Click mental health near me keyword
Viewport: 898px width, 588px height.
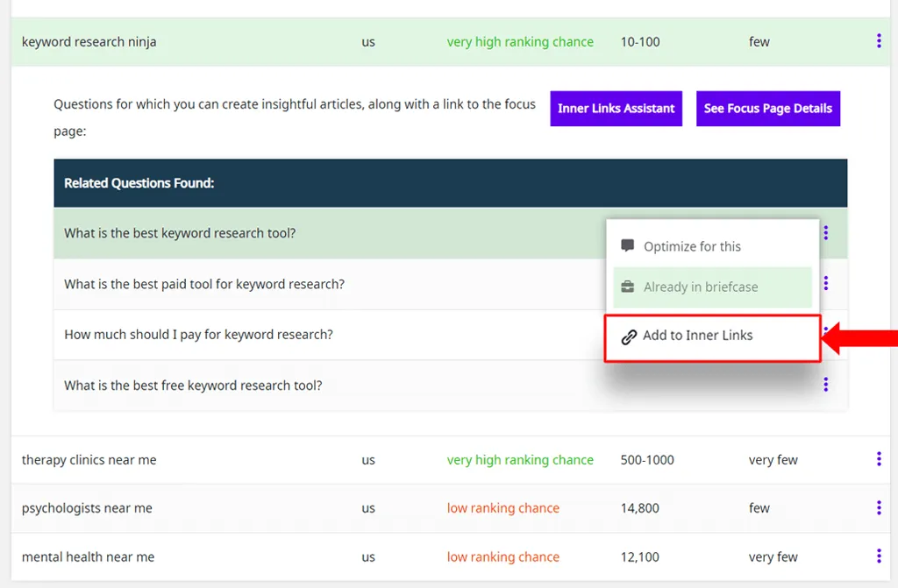(89, 556)
